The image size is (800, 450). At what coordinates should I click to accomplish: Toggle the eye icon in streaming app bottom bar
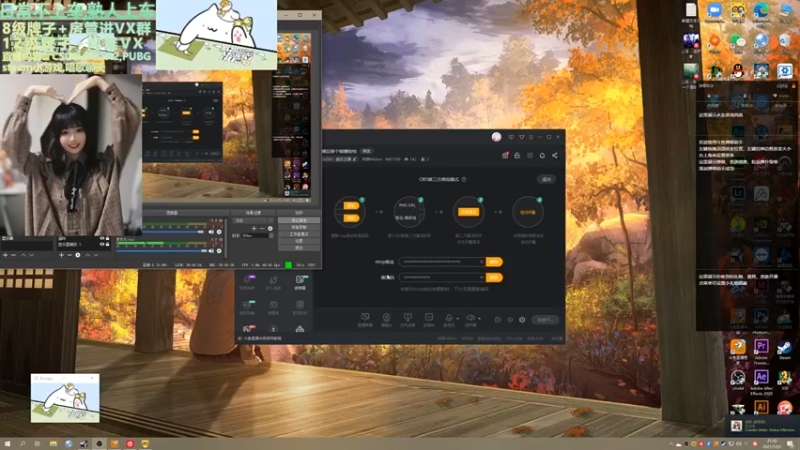tap(510, 320)
